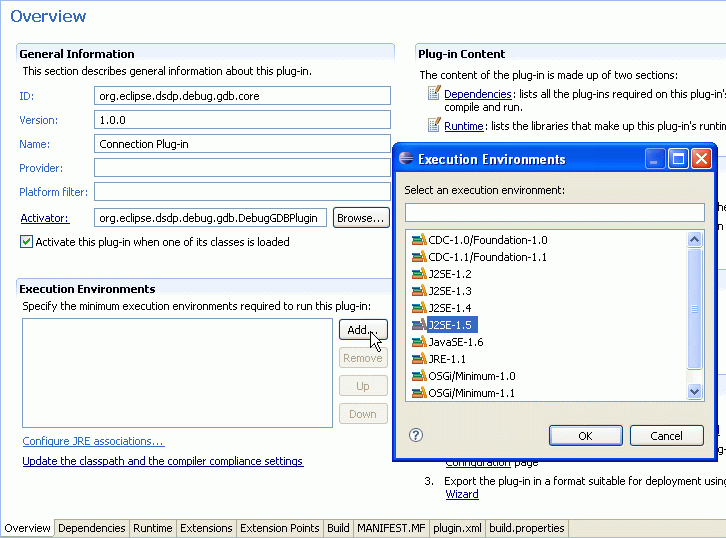Select JavaSE-1.6 environment
This screenshot has height=538, width=726.
click(x=456, y=342)
